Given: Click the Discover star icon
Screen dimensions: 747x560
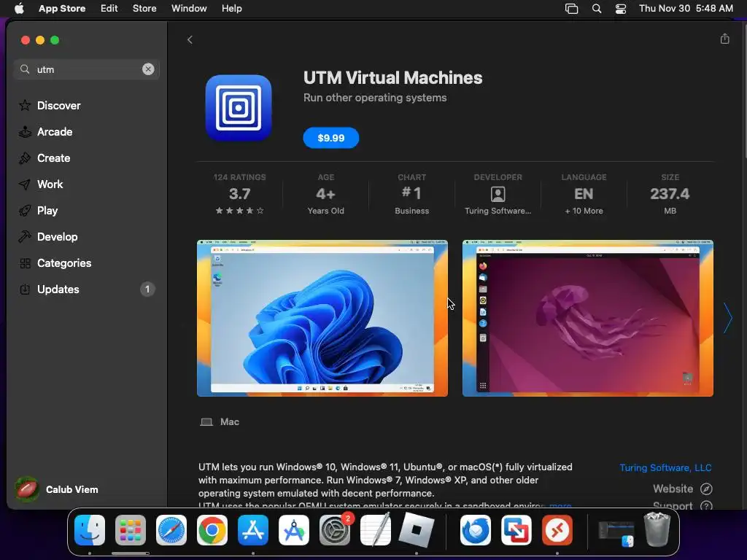Looking at the screenshot, I should coord(25,105).
